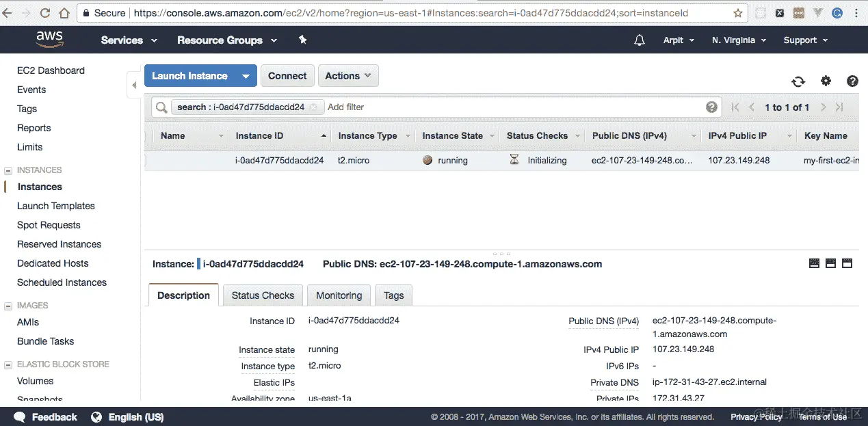Minimize the details pane layout icon
Screen dimensions: 868x426
[x=814, y=263]
